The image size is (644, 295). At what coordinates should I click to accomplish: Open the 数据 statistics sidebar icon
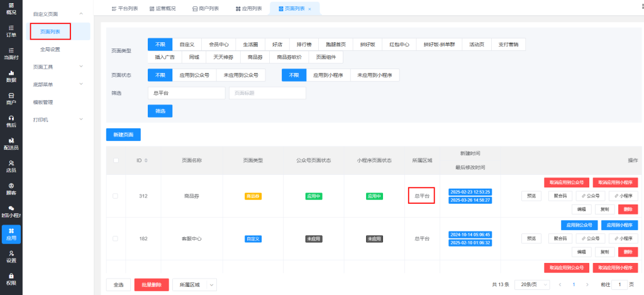tap(11, 76)
